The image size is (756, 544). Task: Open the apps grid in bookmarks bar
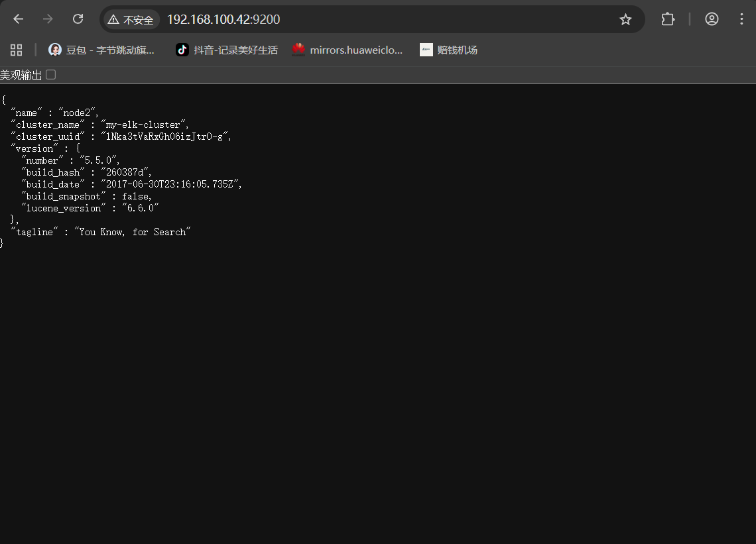tap(17, 50)
